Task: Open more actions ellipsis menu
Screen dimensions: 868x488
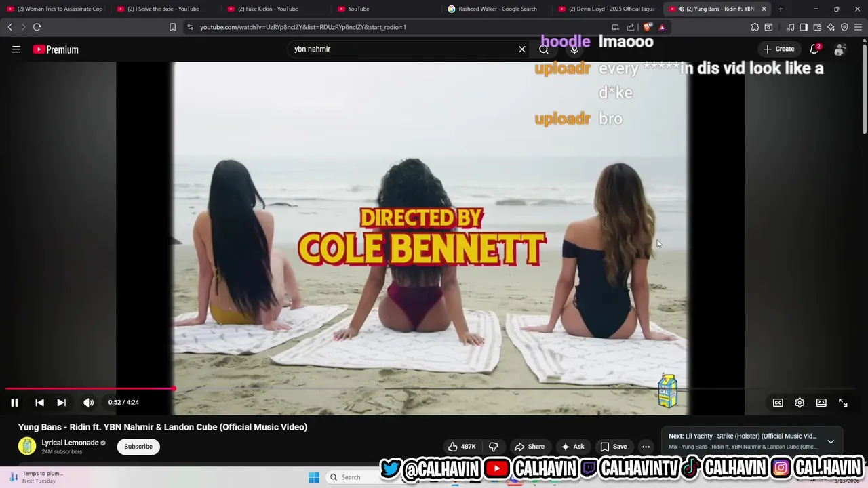Action: pos(646,447)
